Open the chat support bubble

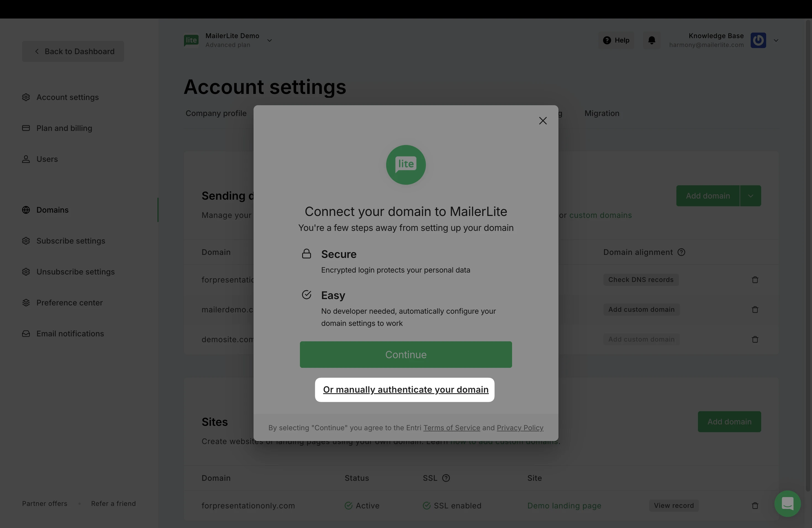[787, 503]
